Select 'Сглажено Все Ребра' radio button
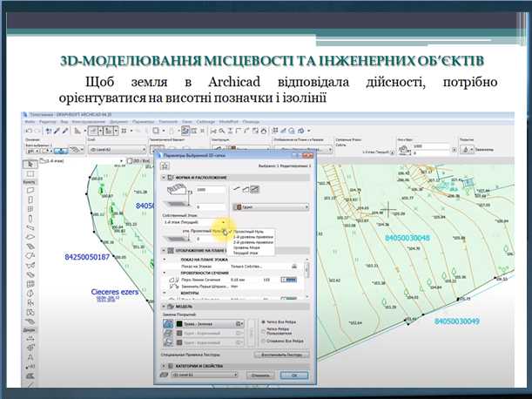Screen dimensions: 532x399 click(x=263, y=341)
